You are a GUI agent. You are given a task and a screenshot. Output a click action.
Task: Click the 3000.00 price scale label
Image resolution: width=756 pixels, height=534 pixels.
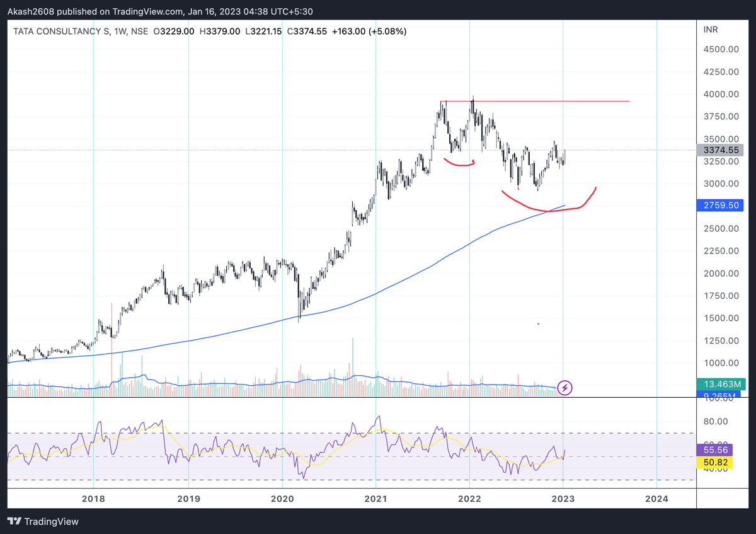click(721, 183)
